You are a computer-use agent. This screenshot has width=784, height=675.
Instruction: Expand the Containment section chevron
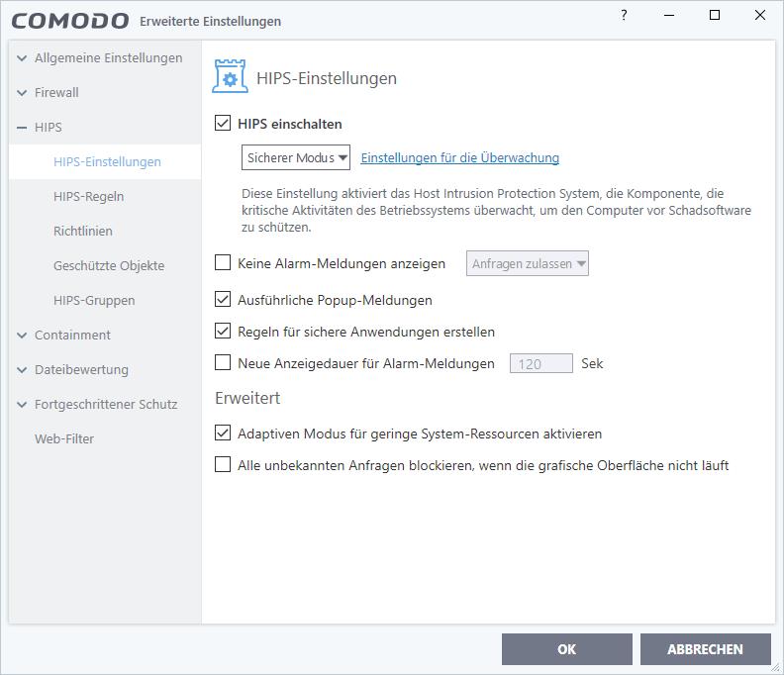pos(22,335)
